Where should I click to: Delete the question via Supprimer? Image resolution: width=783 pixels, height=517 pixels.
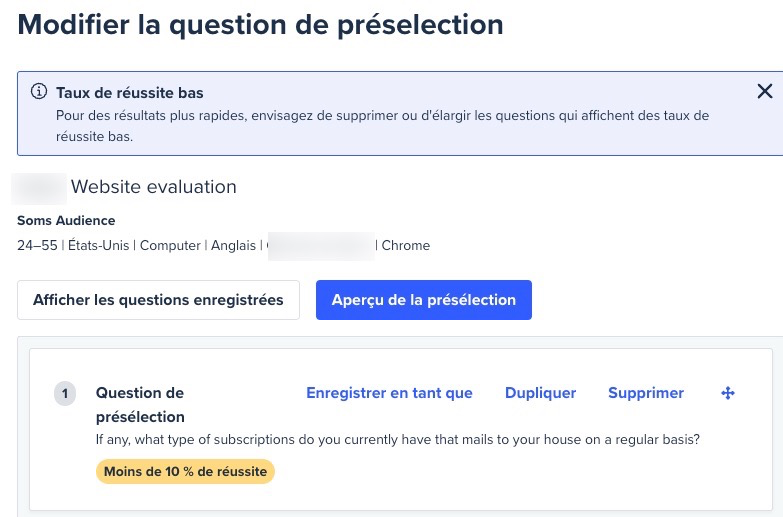click(646, 393)
